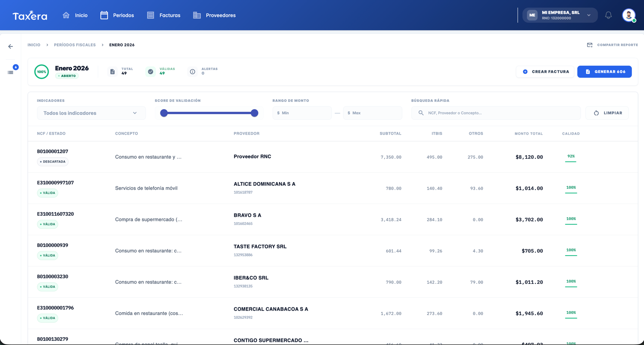Click Compartir Reporte
644x345 pixels.
click(x=617, y=45)
